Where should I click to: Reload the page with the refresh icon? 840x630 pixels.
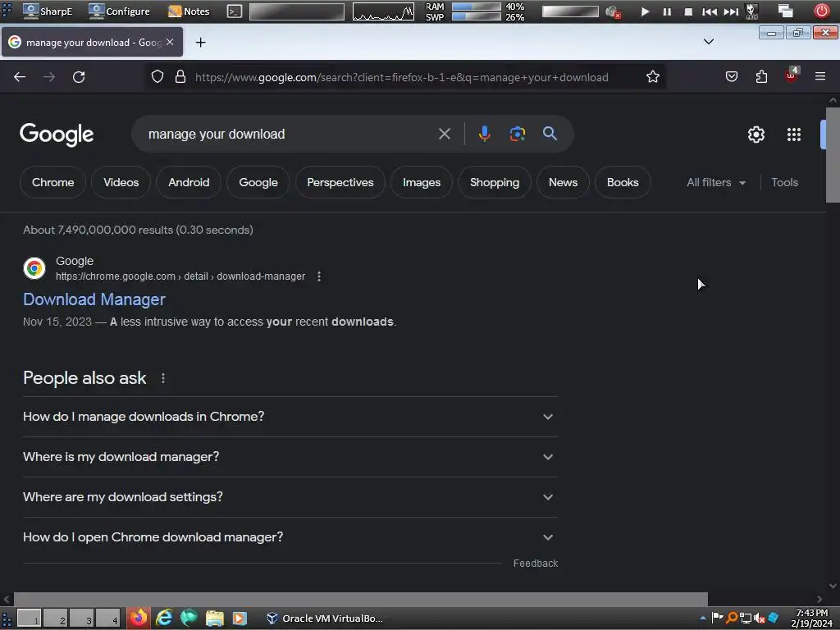click(79, 77)
